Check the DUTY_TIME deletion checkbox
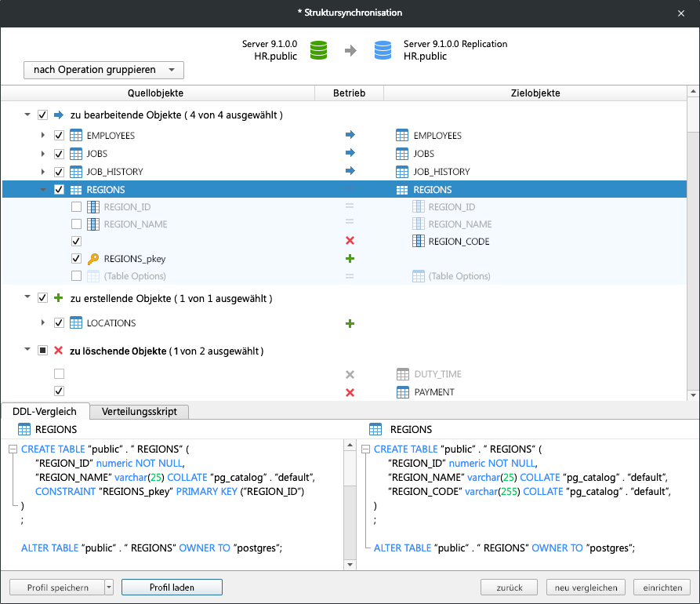Viewport: 700px width, 604px height. pos(59,374)
